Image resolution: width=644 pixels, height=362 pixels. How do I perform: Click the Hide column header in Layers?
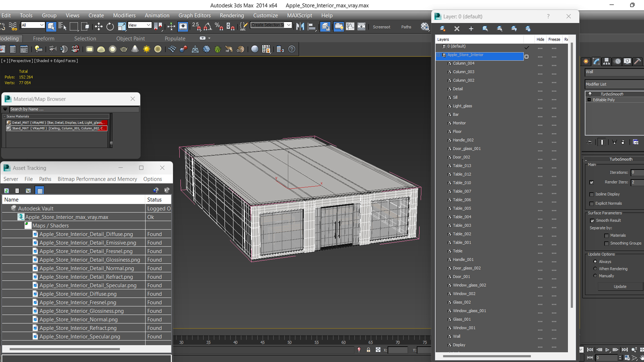(540, 40)
